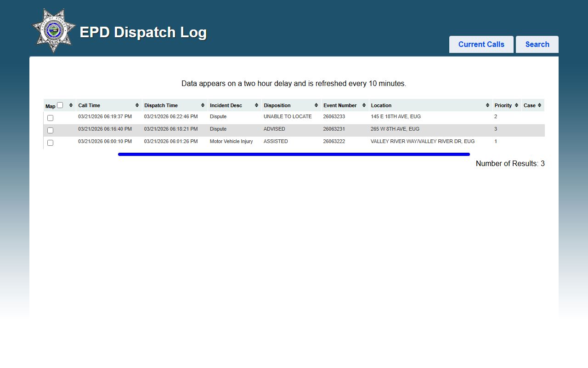Viewport: 588px width, 368px height.
Task: Click location 265 W 8TH AVE, EUG
Action: click(x=395, y=129)
